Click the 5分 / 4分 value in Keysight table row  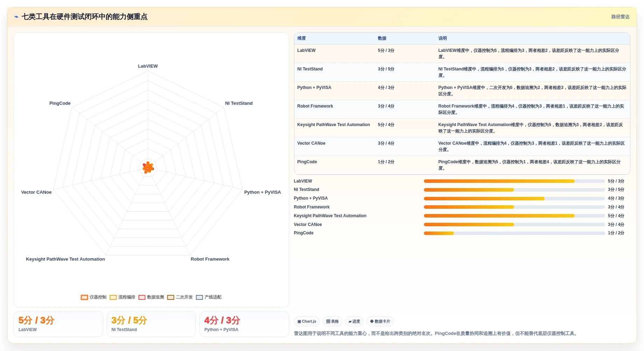tap(386, 125)
